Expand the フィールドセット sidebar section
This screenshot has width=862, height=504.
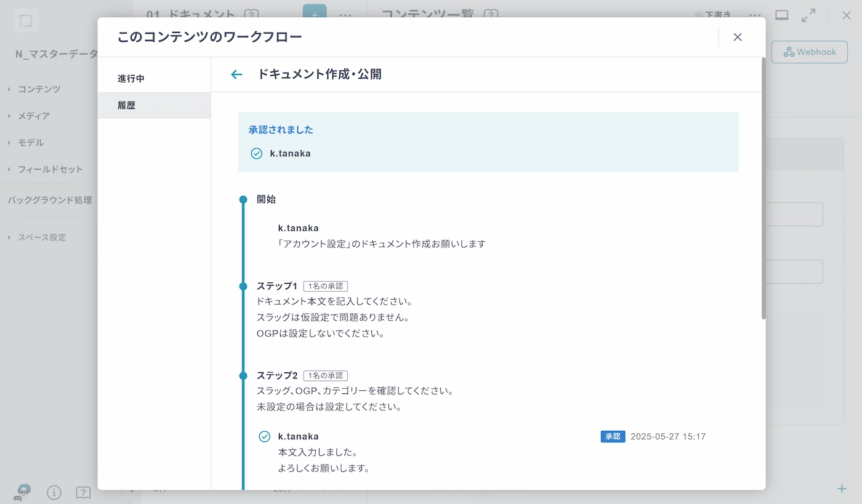(50, 169)
